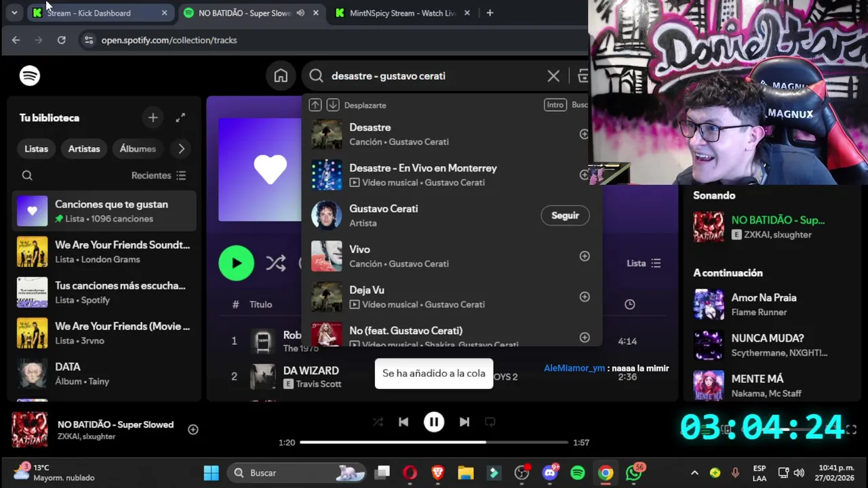Play Amor Na Praia from queue
The height and width of the screenshot is (488, 868).
[773, 304]
